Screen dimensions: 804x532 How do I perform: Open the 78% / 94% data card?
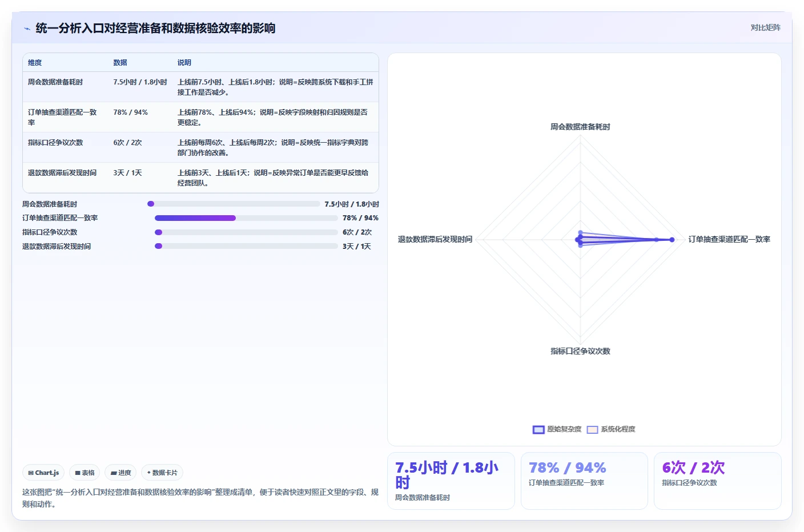coord(584,481)
